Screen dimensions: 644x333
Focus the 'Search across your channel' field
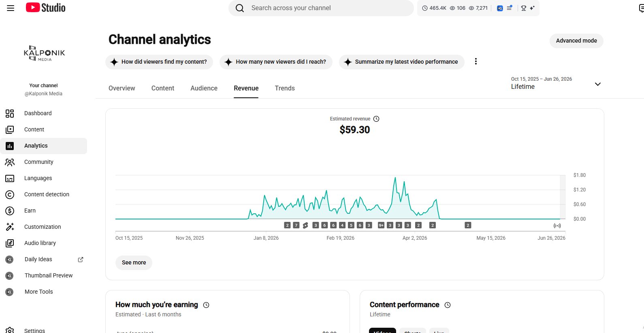click(321, 8)
